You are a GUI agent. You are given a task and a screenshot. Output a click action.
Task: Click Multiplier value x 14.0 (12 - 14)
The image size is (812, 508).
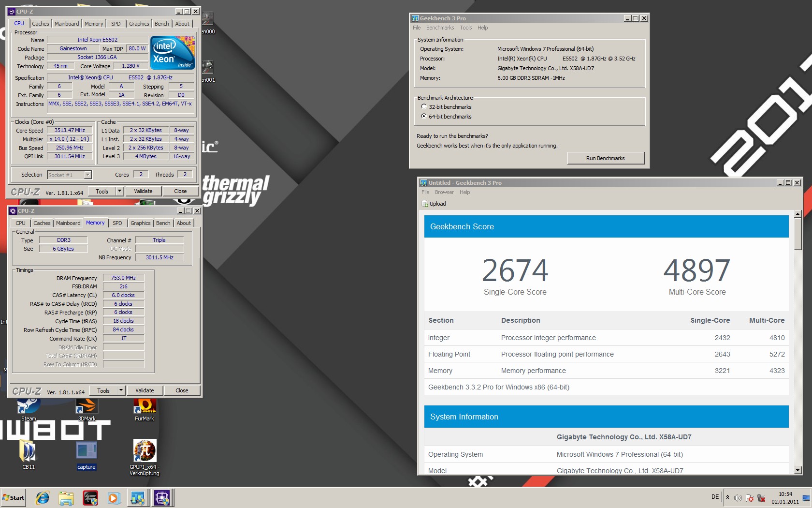70,139
